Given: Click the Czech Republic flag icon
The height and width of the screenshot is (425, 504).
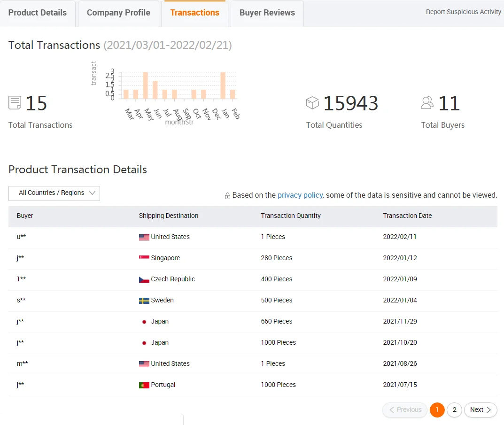Looking at the screenshot, I should (x=144, y=279).
